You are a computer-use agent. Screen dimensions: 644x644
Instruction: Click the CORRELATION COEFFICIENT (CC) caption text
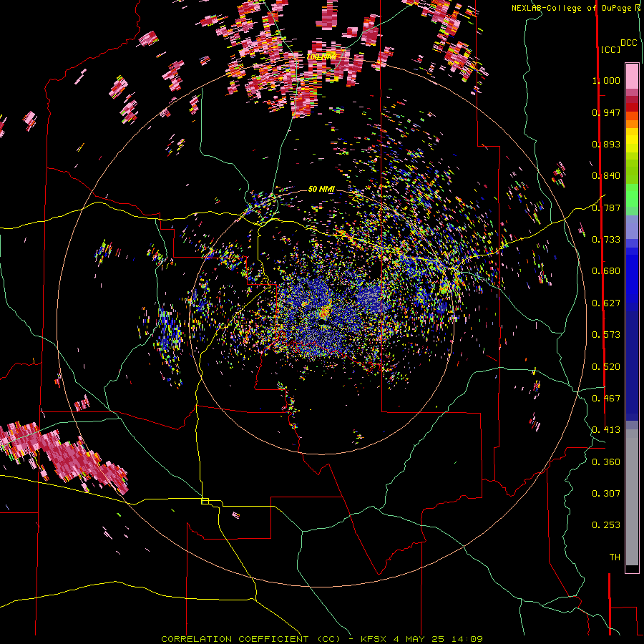[x=251, y=639]
